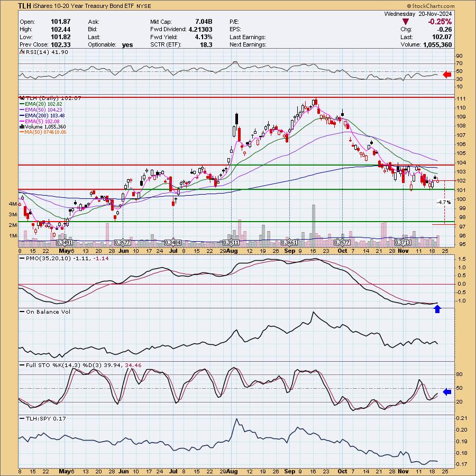The image size is (476, 476).
Task: Click the Next Earnings label
Action: [x=248, y=44]
